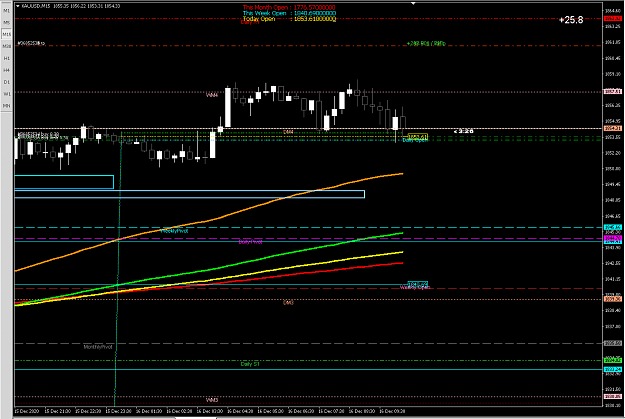Switch chart to W1 weekly timeframe
This screenshot has width=625, height=419.
(x=6, y=94)
